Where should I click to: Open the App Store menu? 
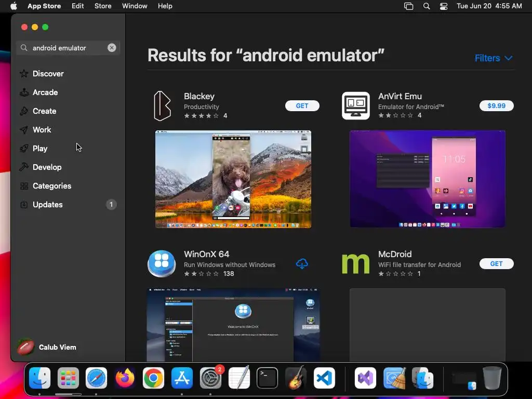pos(44,6)
